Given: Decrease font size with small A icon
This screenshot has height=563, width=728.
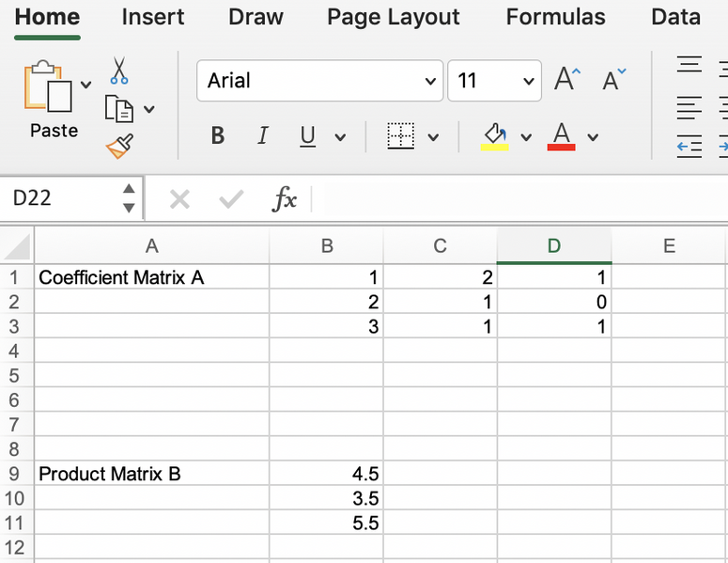Looking at the screenshot, I should tap(613, 80).
